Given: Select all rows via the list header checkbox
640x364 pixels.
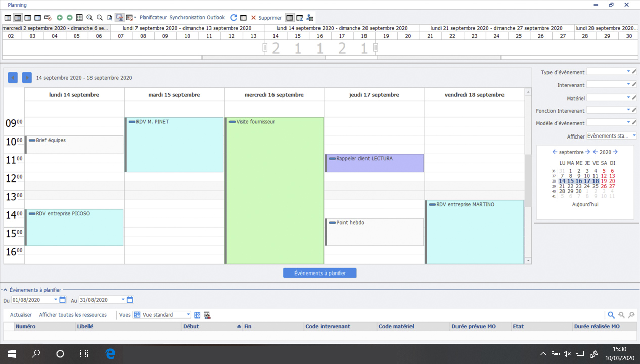Looking at the screenshot, I should 8,326.
